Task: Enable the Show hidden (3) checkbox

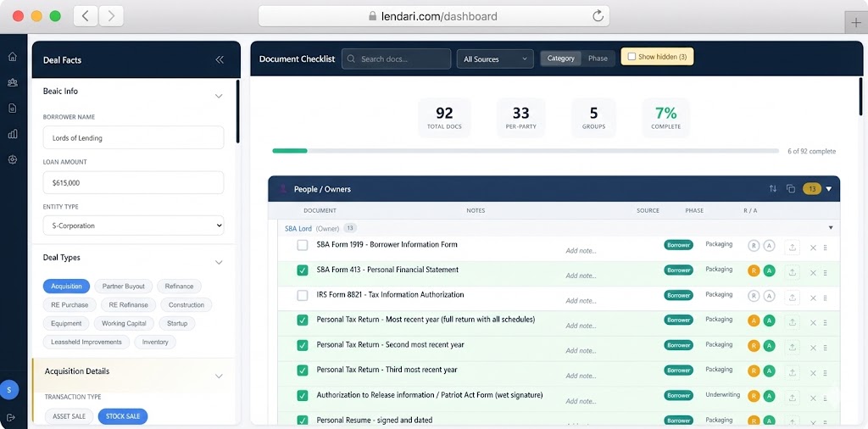Action: [632, 57]
